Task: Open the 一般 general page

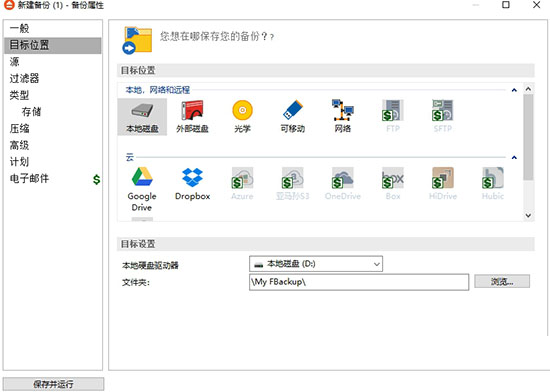Action: (x=53, y=28)
